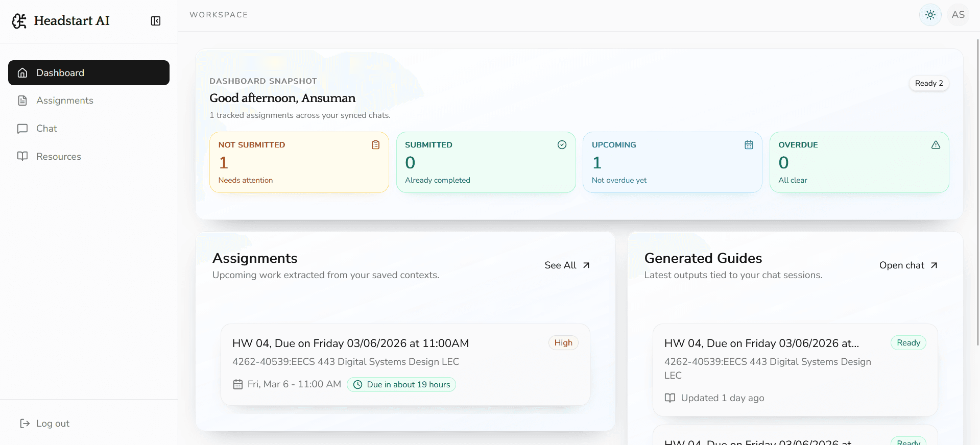
Task: Click the Overdue warning triangle icon
Action: [x=936, y=145]
